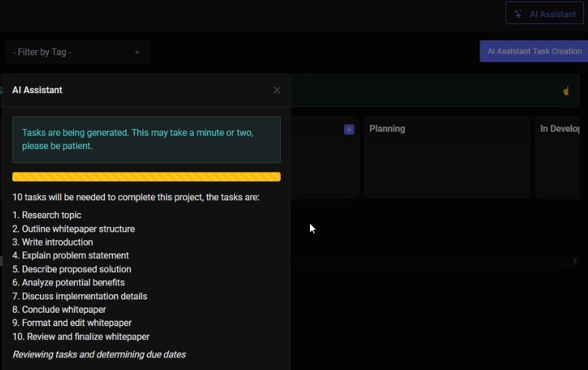This screenshot has height=370, width=588.
Task: Select Outline whitepaper structure list item
Action: [x=73, y=229]
